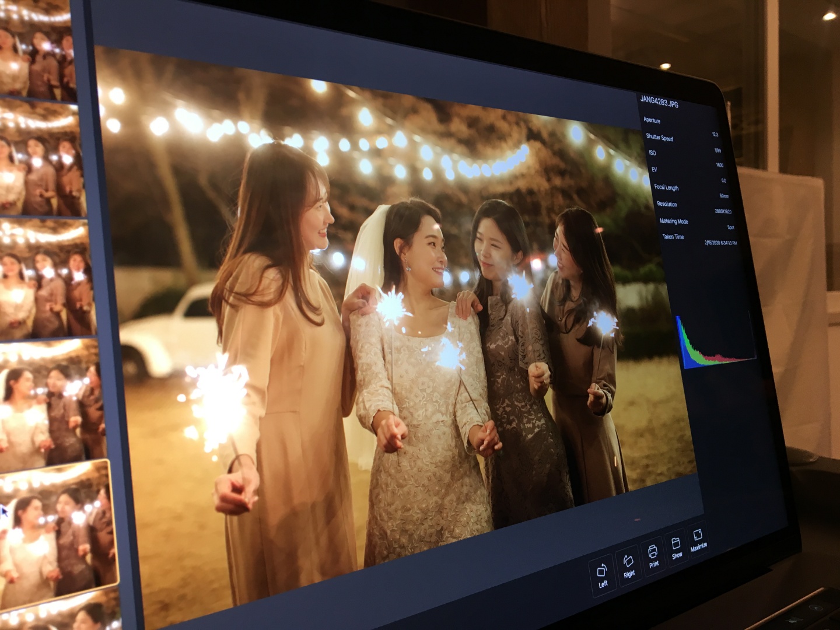Click the ISO value 1600

tap(719, 165)
